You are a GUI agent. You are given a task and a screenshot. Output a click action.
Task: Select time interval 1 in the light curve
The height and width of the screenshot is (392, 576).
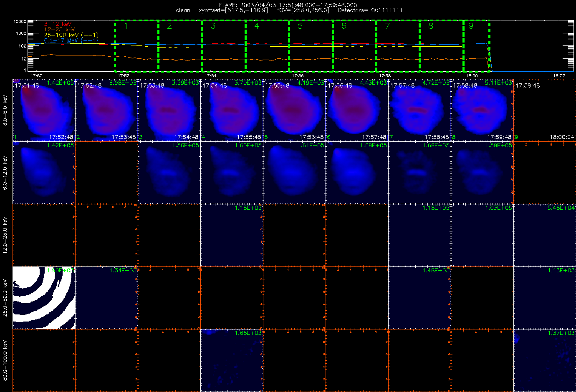point(136,46)
